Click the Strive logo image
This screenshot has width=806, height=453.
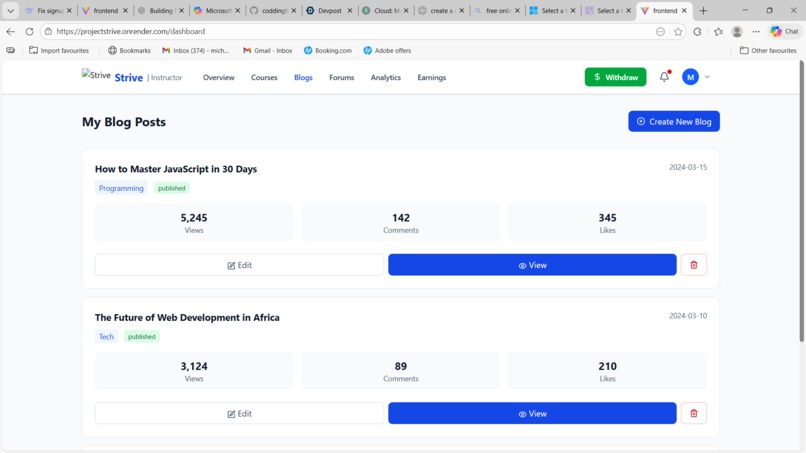click(96, 75)
